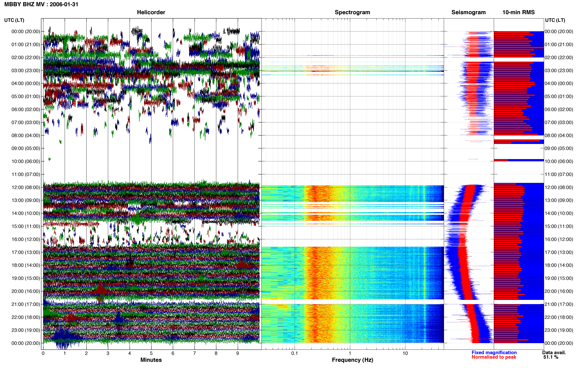Screen dimensions: 588x368
Task: Click the left '06:00 (02:00)' time label
Action: 26,109
